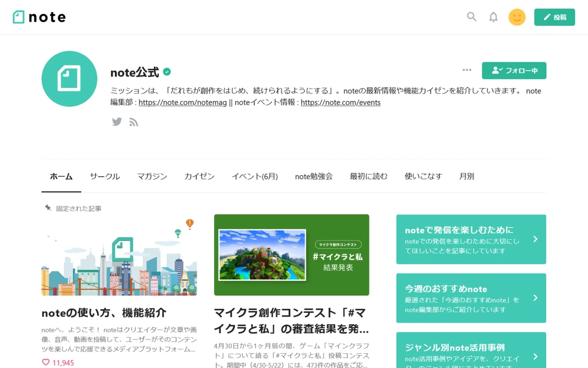Open the #マイクラと私 Minecraft thumbnail
The height and width of the screenshot is (368, 588).
coord(292,255)
